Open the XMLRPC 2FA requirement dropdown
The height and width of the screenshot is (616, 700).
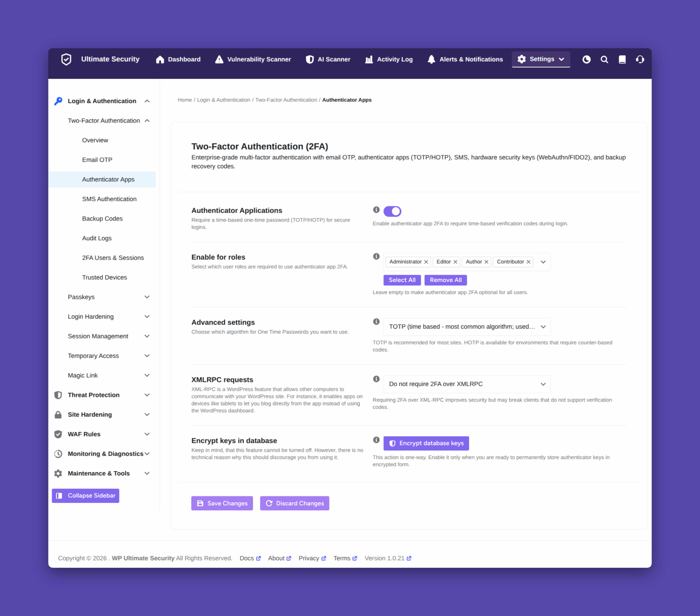coord(467,384)
